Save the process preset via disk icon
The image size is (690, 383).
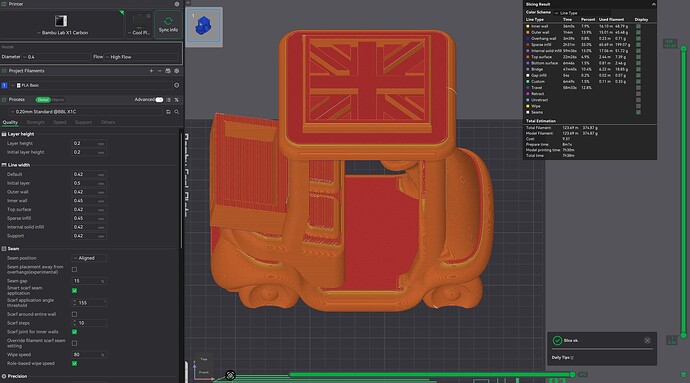tap(168, 112)
